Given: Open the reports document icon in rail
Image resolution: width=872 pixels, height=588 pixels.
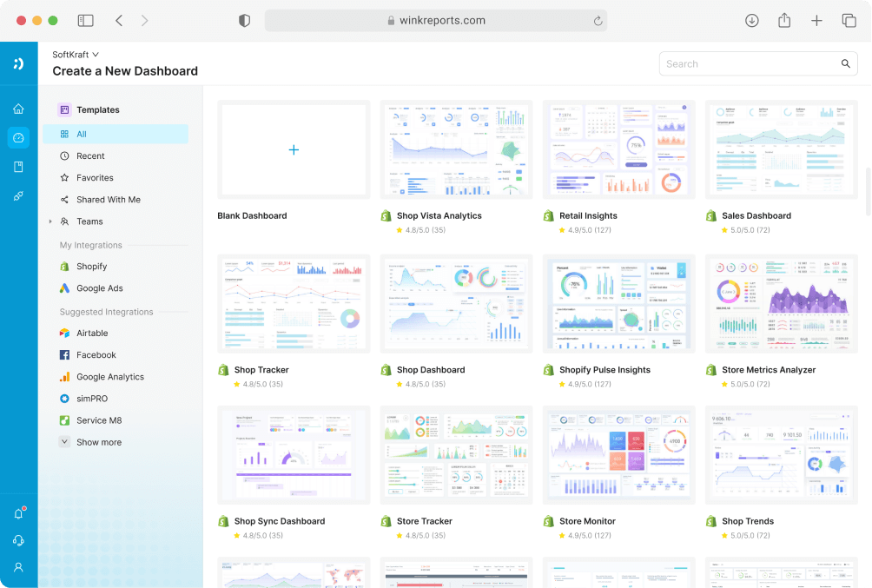Looking at the screenshot, I should [18, 167].
